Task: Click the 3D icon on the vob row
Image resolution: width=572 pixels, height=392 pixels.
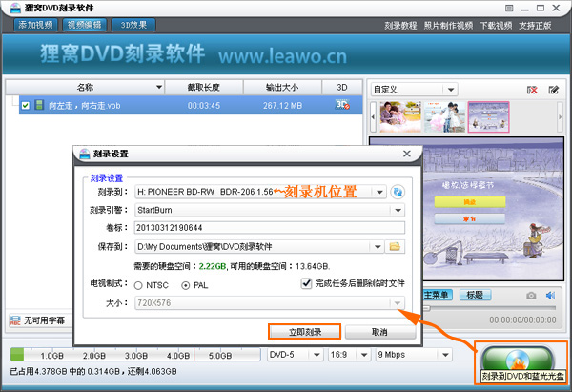Action: point(342,105)
